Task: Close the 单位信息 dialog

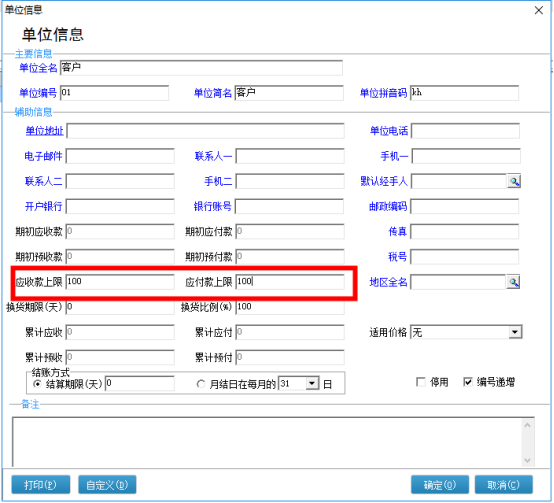Action: [538, 10]
